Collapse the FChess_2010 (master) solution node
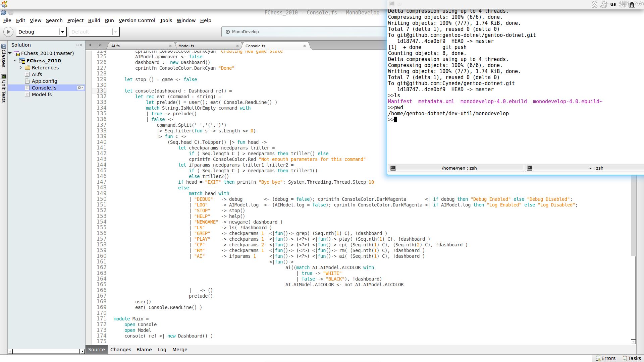The width and height of the screenshot is (644, 362). pyautogui.click(x=10, y=53)
